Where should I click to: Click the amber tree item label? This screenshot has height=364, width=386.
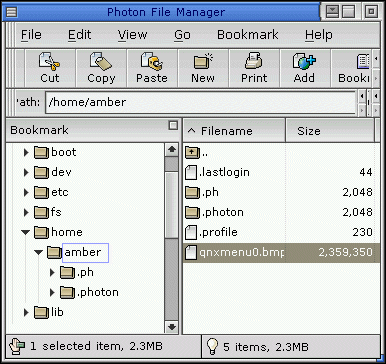(85, 253)
